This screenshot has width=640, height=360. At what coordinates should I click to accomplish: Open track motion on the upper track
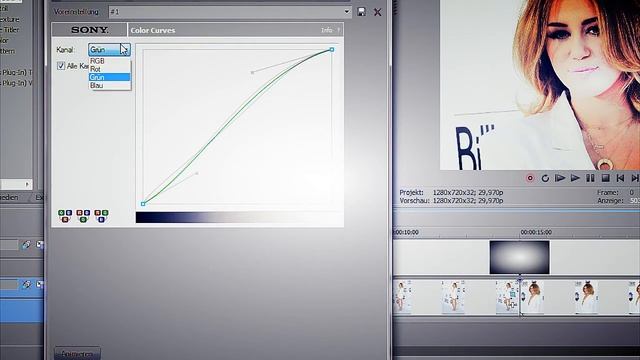(x=26, y=245)
